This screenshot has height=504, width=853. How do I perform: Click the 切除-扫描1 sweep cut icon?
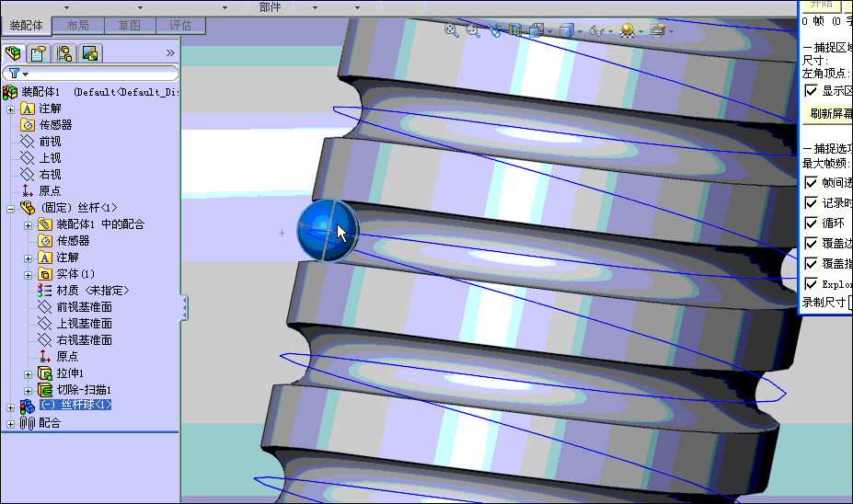tap(45, 390)
